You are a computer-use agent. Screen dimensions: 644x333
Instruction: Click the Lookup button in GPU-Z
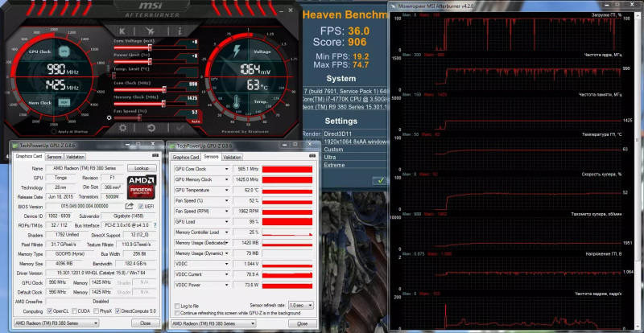click(142, 168)
